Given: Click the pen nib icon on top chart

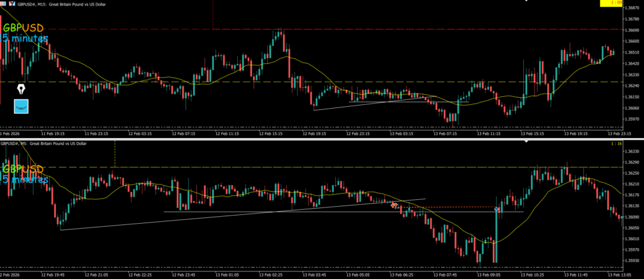Looking at the screenshot, I should [23, 89].
